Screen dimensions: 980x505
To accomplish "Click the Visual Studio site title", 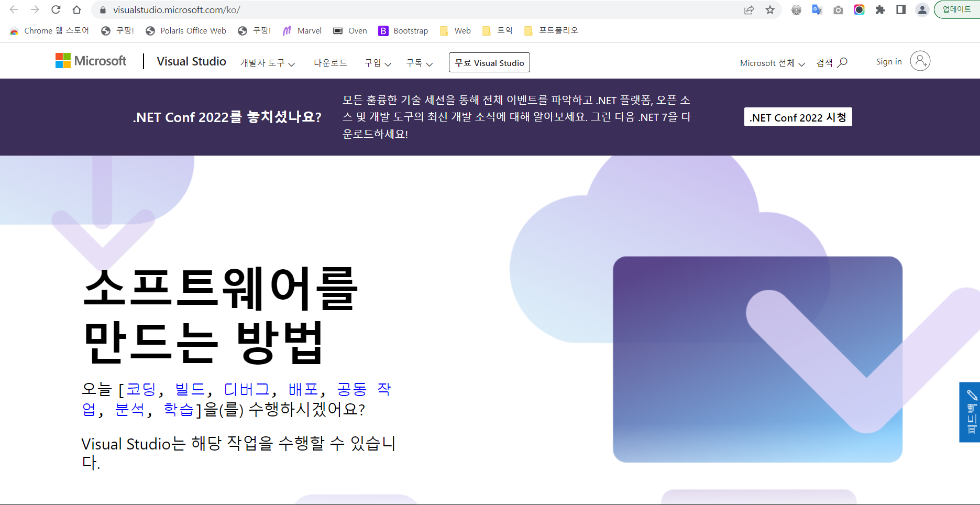I will click(x=191, y=61).
